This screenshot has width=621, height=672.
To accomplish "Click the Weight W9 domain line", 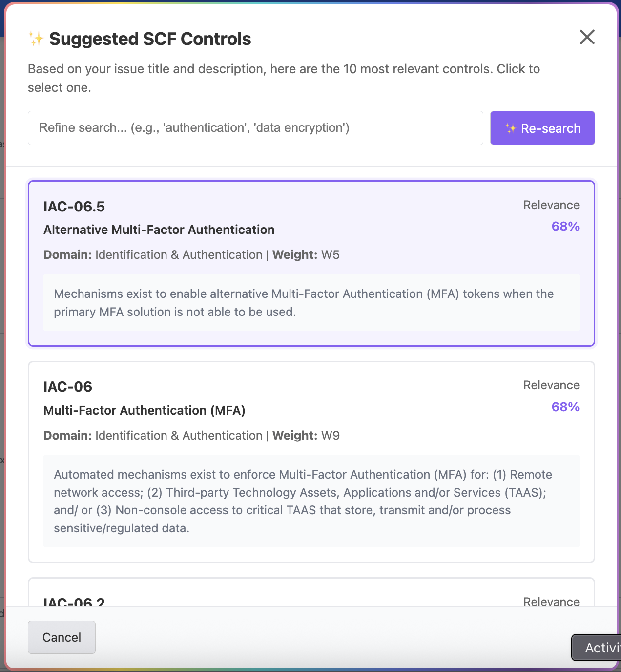I will 191,436.
